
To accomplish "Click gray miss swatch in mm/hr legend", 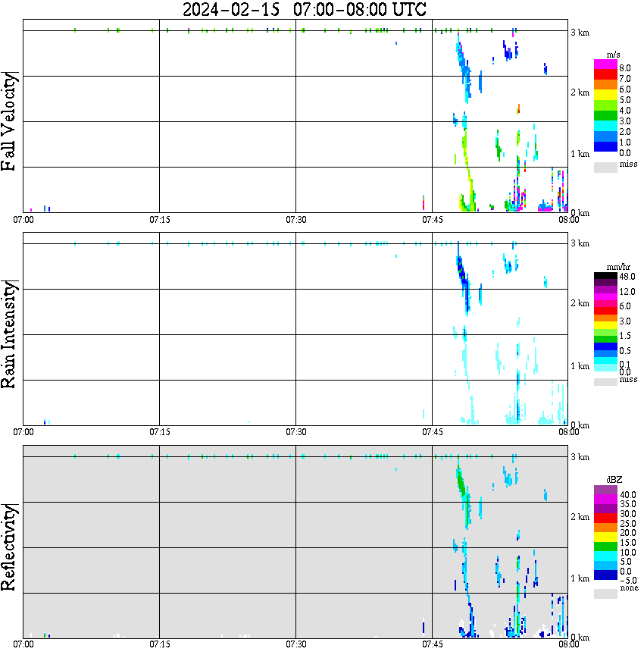I will pyautogui.click(x=605, y=382).
